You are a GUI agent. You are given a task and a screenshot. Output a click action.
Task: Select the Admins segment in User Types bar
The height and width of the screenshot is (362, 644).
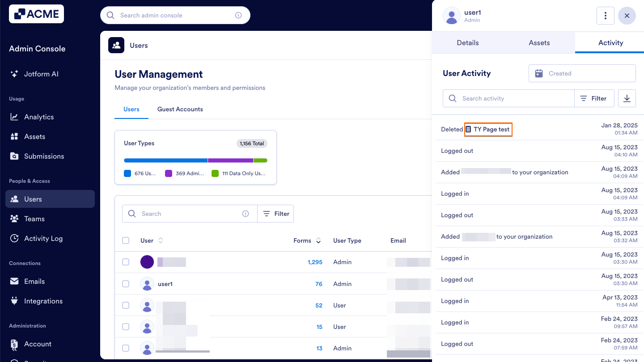231,160
